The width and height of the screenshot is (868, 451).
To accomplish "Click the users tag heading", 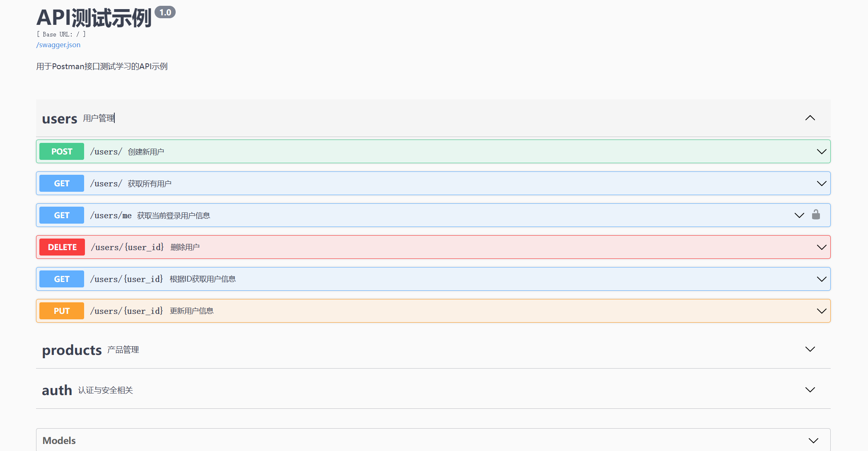I will [x=60, y=119].
